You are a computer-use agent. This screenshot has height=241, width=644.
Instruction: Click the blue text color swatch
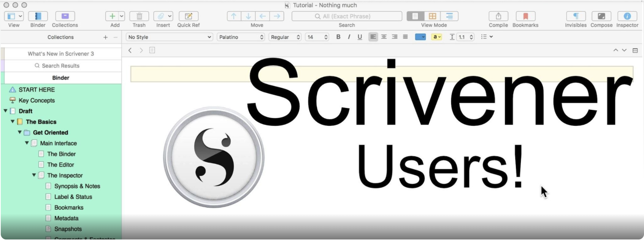coord(420,37)
